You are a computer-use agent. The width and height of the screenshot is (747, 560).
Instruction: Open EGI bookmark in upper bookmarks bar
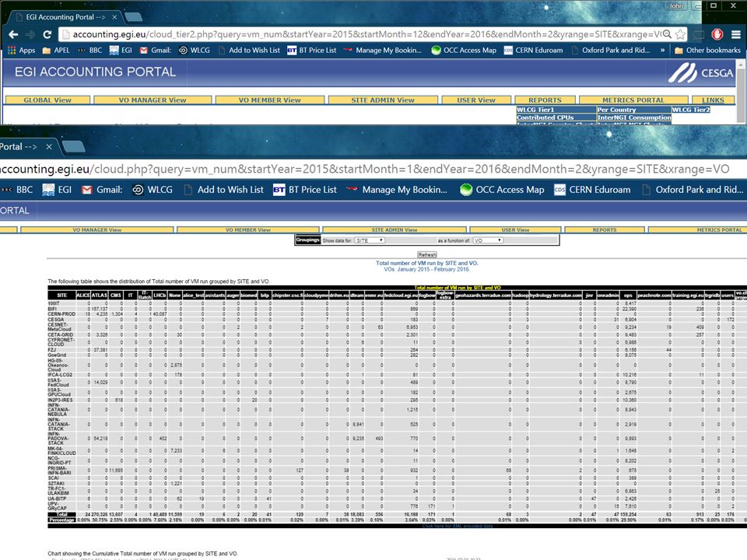pos(121,50)
